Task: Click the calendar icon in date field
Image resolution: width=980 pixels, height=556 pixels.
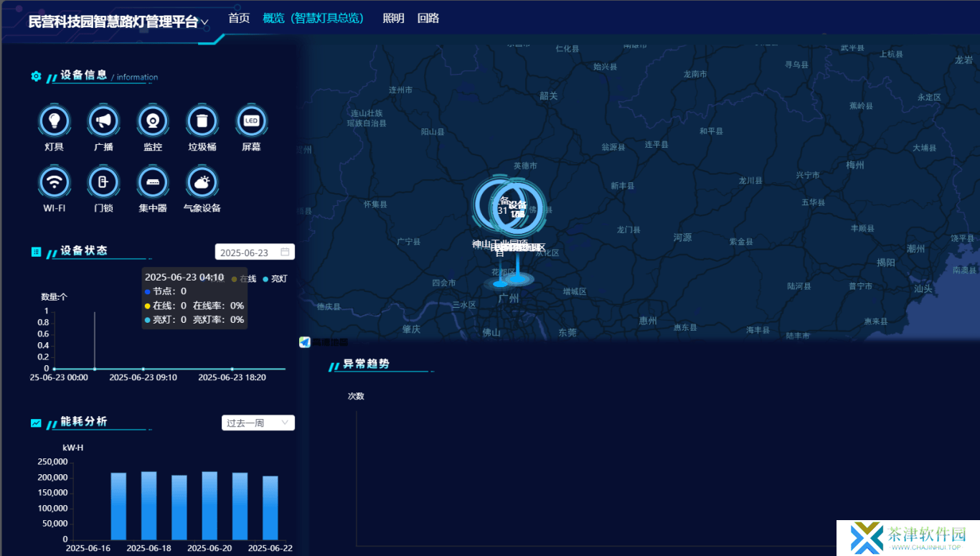Action: tap(285, 252)
